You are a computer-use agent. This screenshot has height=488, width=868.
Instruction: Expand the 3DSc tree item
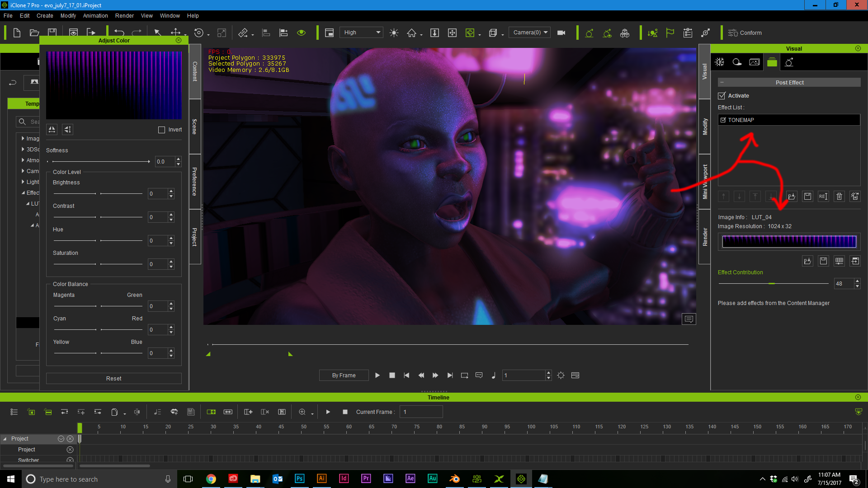coord(23,149)
